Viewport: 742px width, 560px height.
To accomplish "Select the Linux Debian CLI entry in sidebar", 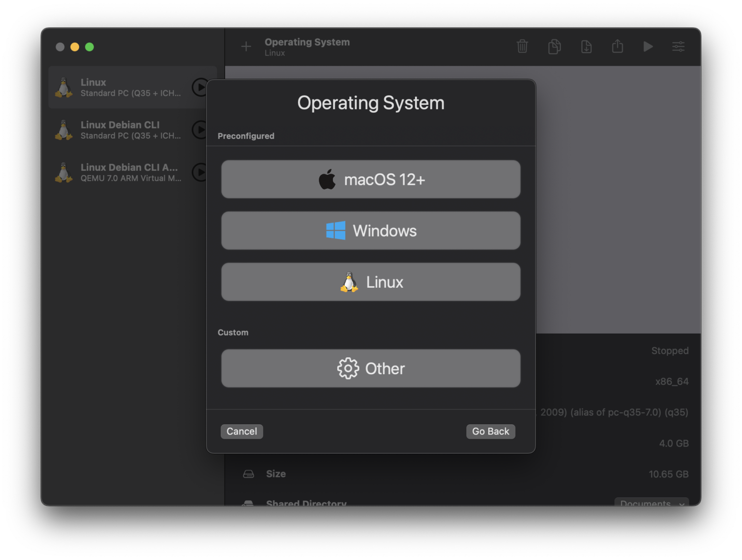I will [120, 129].
